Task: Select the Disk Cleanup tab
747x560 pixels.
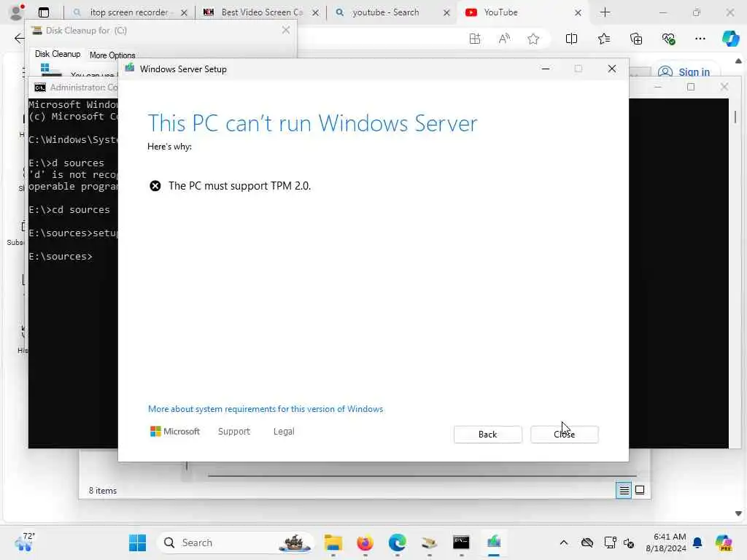Action: (x=58, y=54)
